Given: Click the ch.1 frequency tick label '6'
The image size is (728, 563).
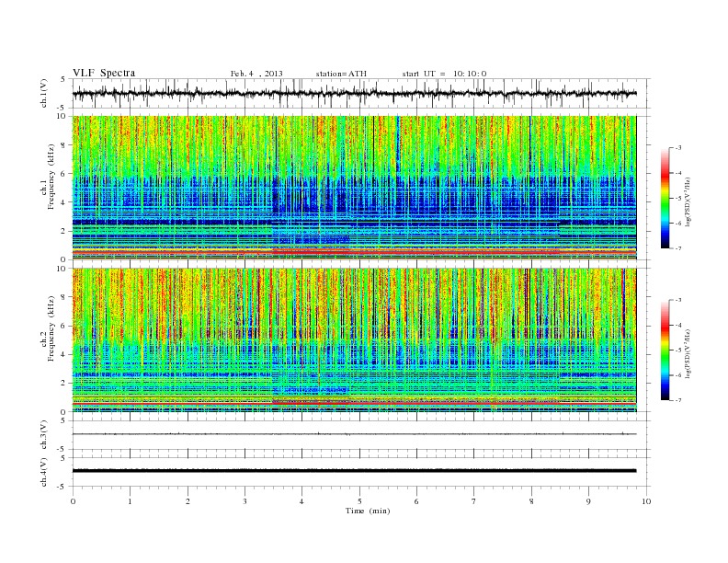Looking at the screenshot, I should 64,174.
